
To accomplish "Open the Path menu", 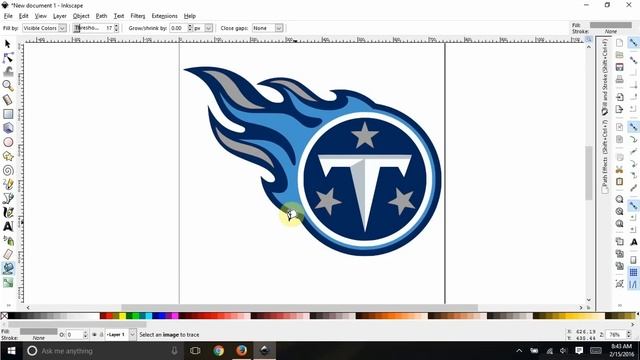I will (x=101, y=16).
